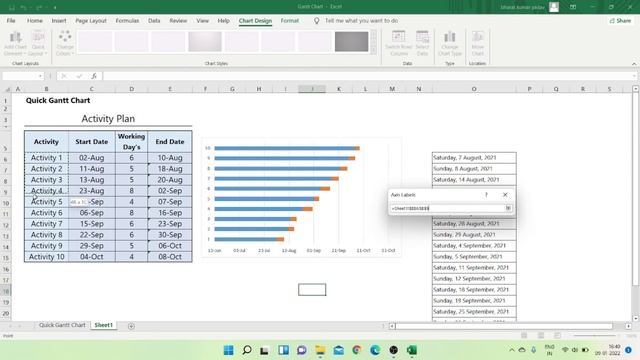Switch to the Insert tab

[59, 20]
